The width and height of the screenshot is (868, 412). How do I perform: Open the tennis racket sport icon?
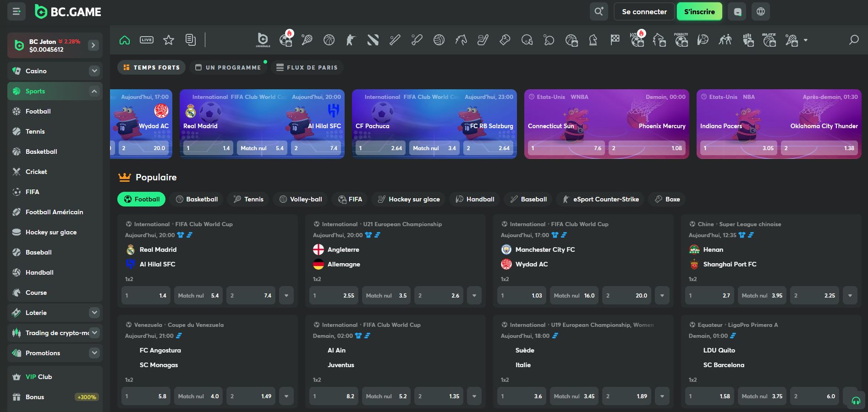coord(307,40)
